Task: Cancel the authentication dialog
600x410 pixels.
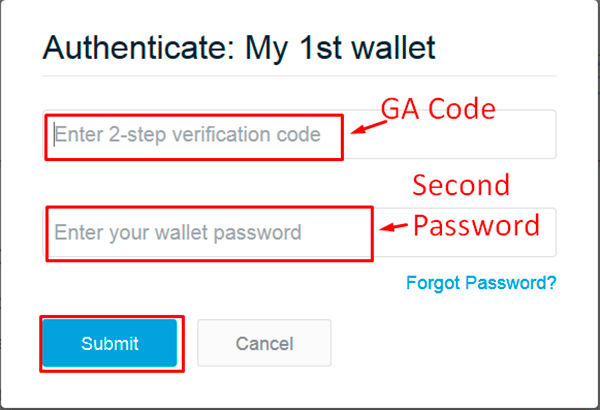Action: [264, 343]
